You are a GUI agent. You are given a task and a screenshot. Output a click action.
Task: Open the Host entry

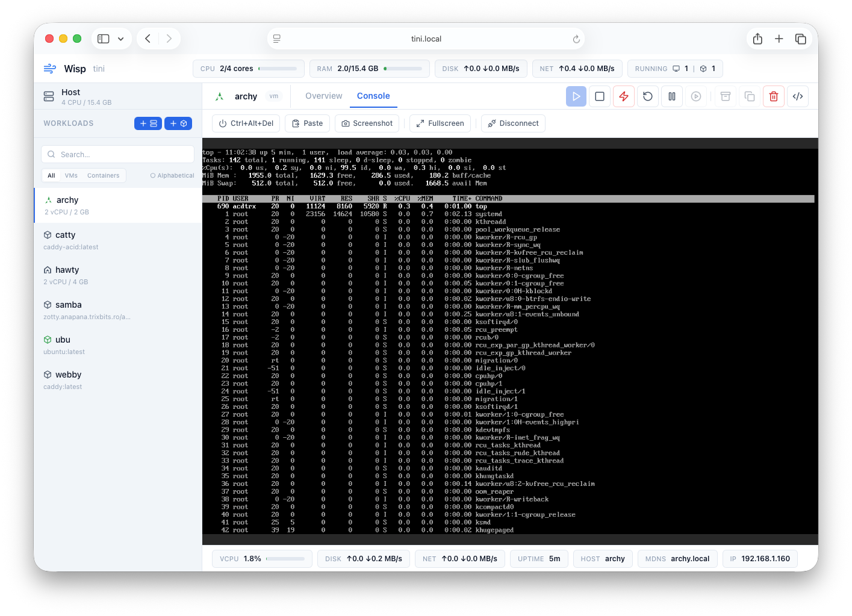click(118, 96)
